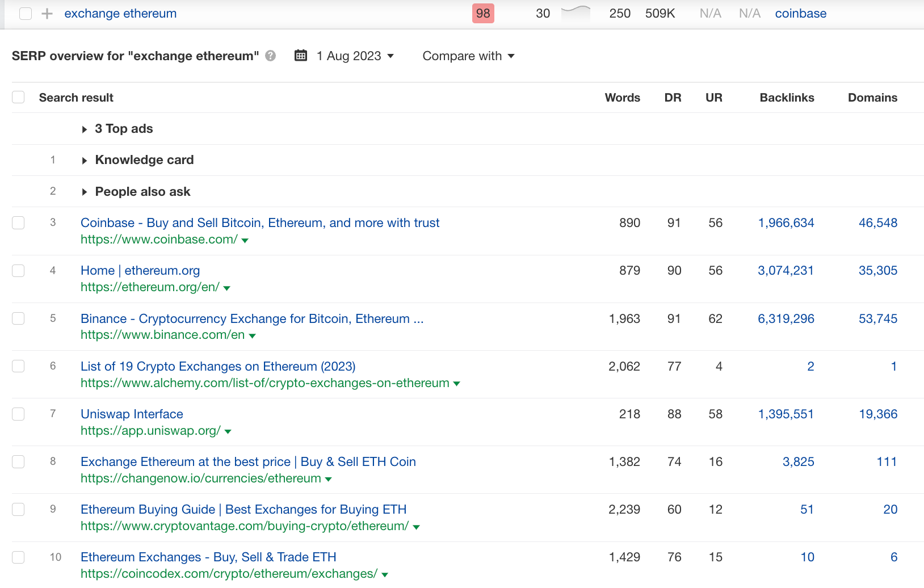Open Coinbase - Buy and Sell Bitcoin result title
The width and height of the screenshot is (924, 588).
pyautogui.click(x=260, y=222)
